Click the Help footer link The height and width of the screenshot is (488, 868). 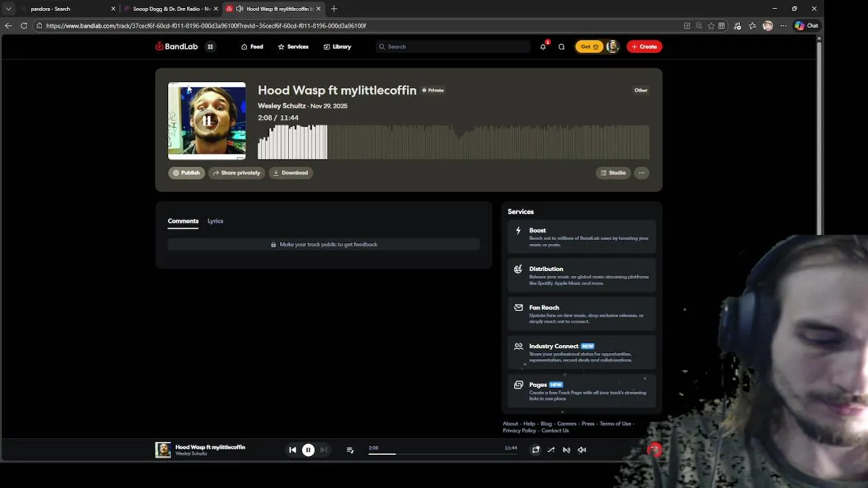(x=529, y=424)
